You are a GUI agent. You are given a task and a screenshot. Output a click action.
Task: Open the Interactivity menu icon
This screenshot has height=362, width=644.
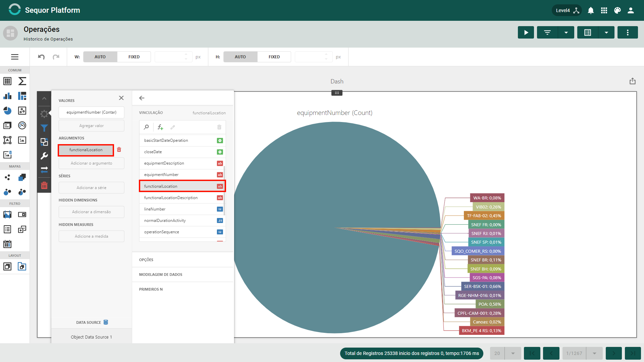click(44, 142)
